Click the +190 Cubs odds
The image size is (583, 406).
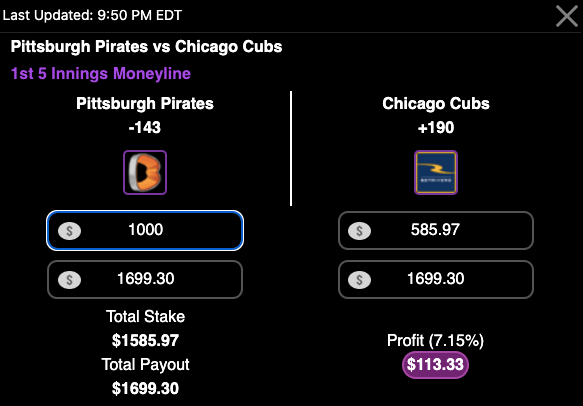tap(436, 128)
